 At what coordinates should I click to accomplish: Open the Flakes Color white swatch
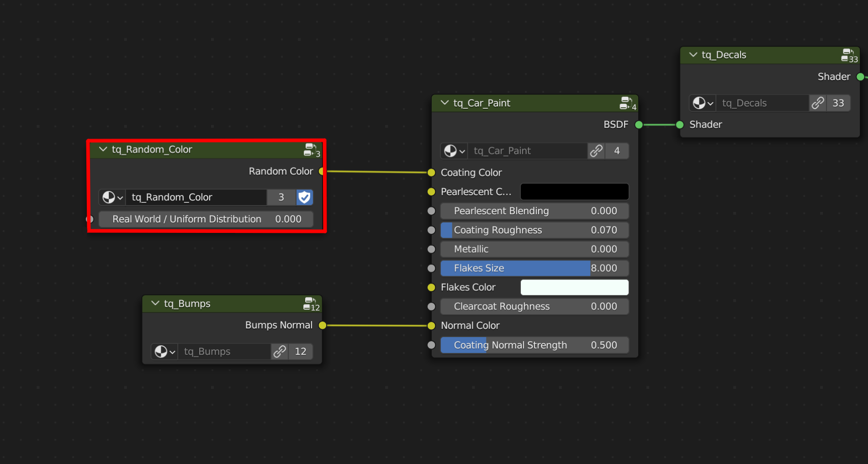(574, 287)
